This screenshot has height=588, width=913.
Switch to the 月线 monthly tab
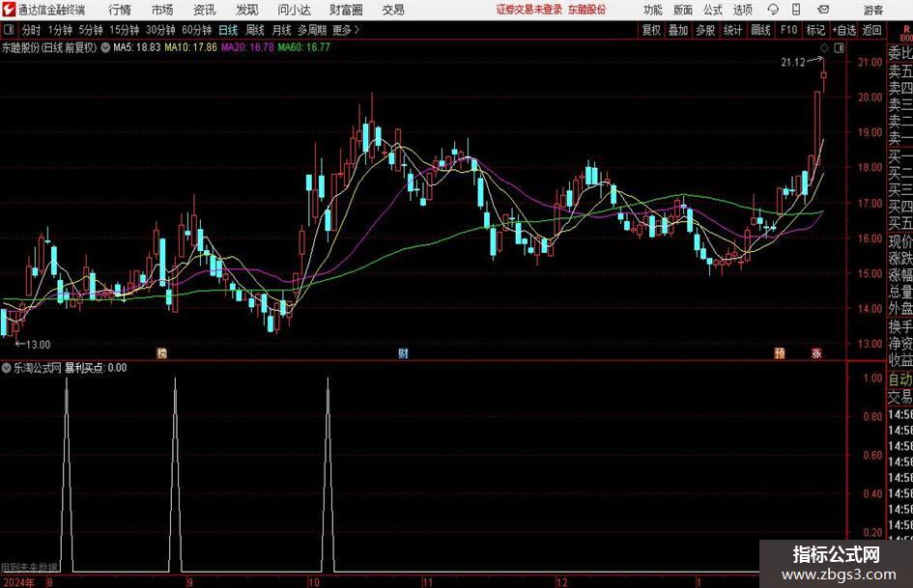click(281, 30)
